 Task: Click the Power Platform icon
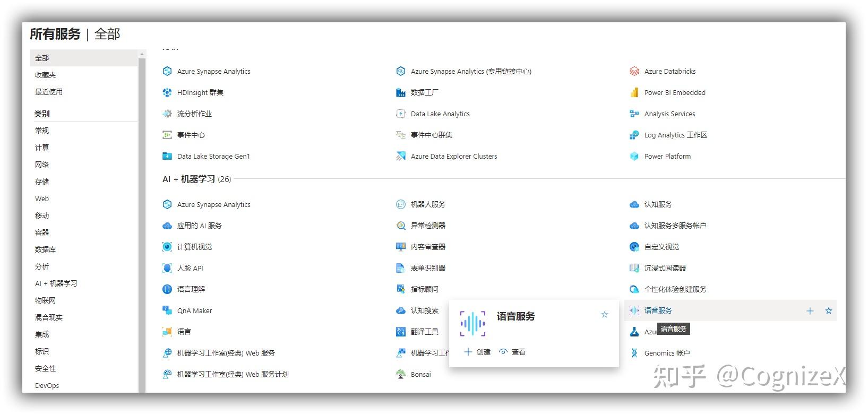pyautogui.click(x=634, y=156)
